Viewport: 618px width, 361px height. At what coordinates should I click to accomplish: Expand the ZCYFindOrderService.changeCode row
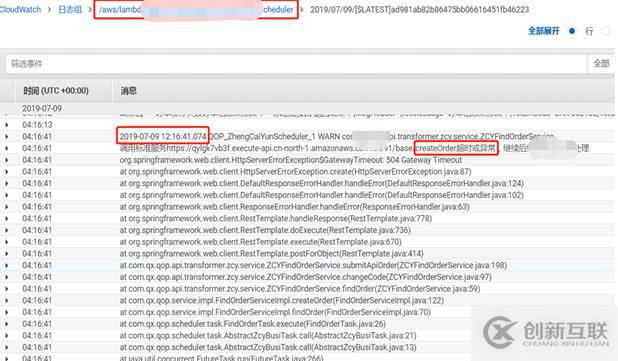pyautogui.click(x=7, y=277)
